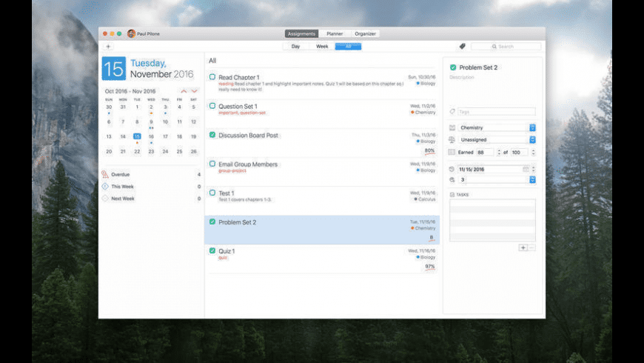Click the priority icon beside value 3
The width and height of the screenshot is (644, 363).
click(x=452, y=180)
